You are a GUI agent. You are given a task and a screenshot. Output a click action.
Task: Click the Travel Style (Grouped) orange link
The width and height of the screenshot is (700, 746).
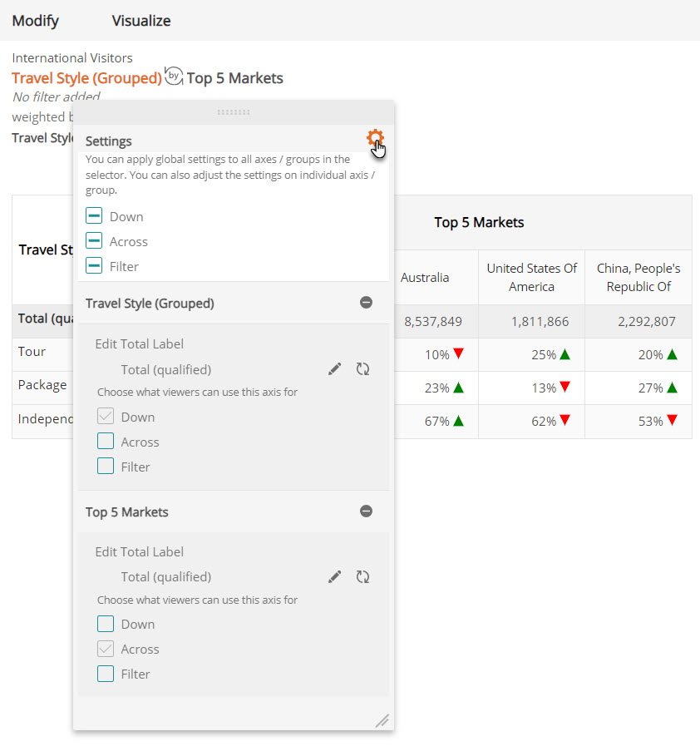[x=86, y=77]
